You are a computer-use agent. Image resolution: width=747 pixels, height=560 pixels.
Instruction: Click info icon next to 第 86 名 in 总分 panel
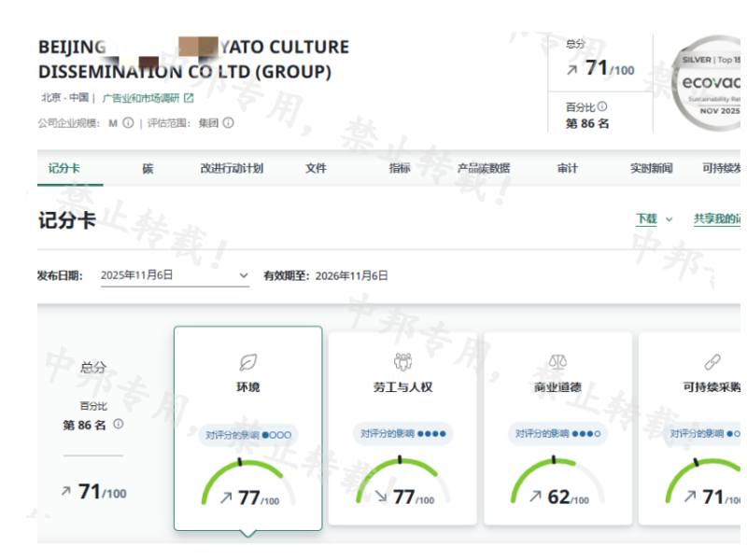tap(118, 424)
